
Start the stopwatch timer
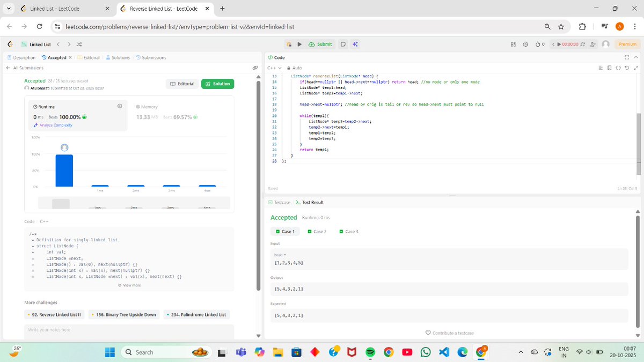coord(568,44)
